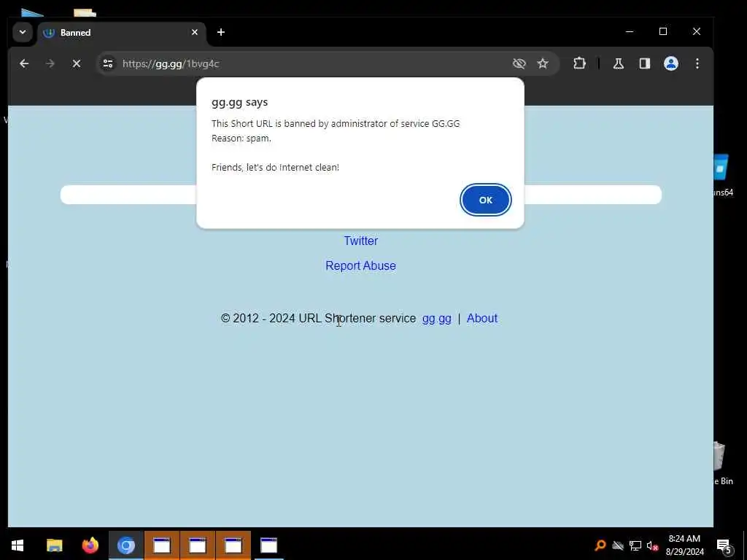Maximize the Chrome window
This screenshot has height=560, width=747.
point(662,31)
